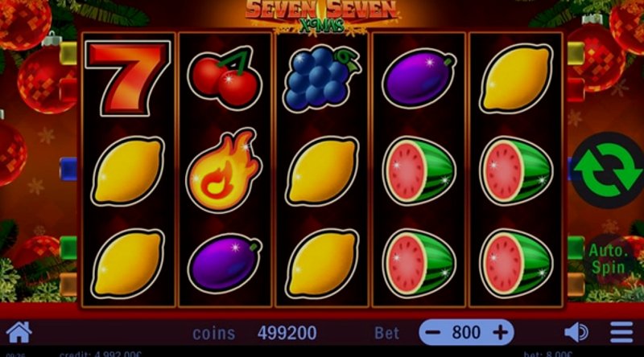Click the lemon in top right corner
The width and height of the screenshot is (644, 357).
(x=516, y=78)
